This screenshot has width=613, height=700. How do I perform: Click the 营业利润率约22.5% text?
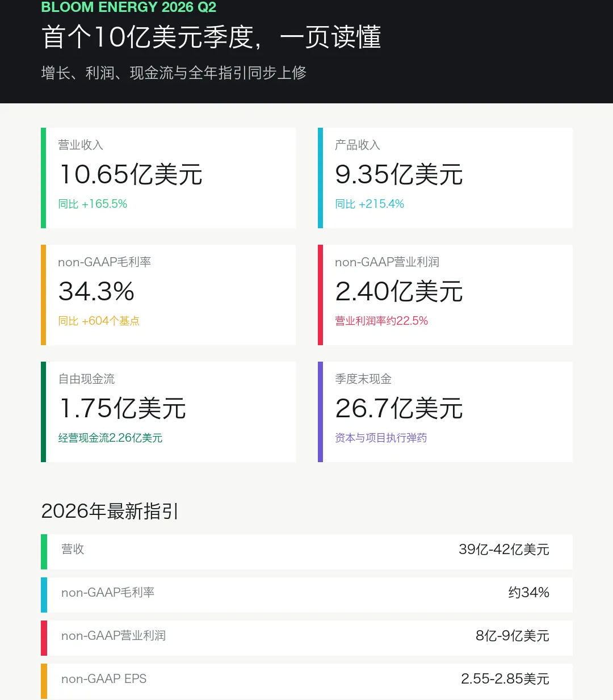pyautogui.click(x=381, y=321)
